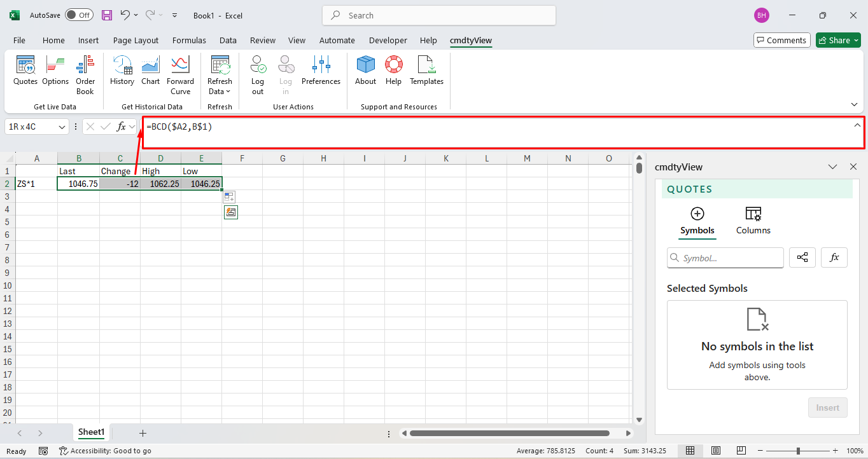Click the Search box in title bar

coord(439,15)
